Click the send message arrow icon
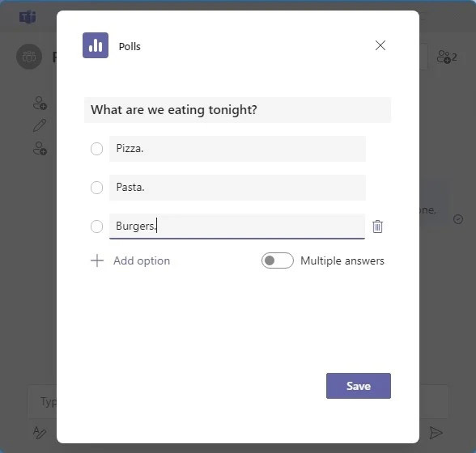Image resolution: width=476 pixels, height=453 pixels. click(x=436, y=433)
